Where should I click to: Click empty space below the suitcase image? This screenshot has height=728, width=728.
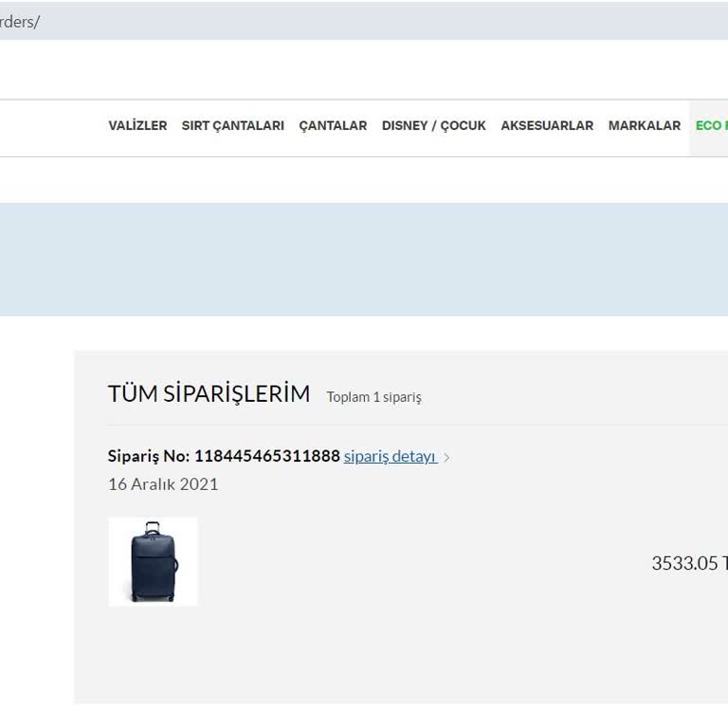coord(153,655)
